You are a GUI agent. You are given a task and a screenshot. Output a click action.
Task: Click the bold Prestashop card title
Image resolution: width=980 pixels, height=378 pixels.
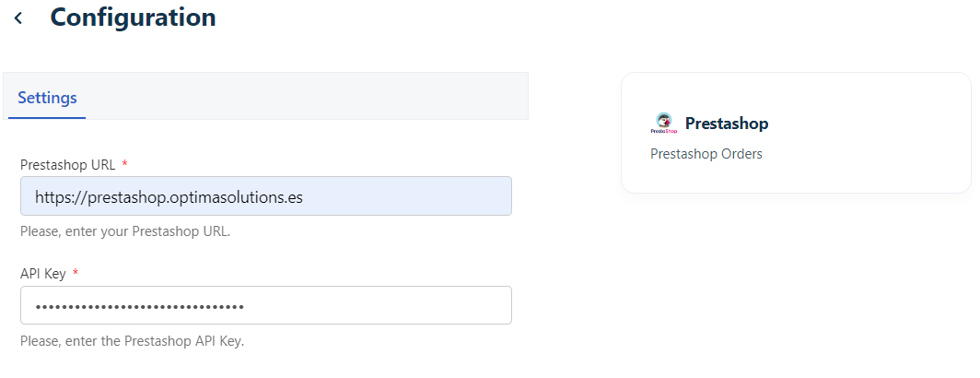point(727,124)
